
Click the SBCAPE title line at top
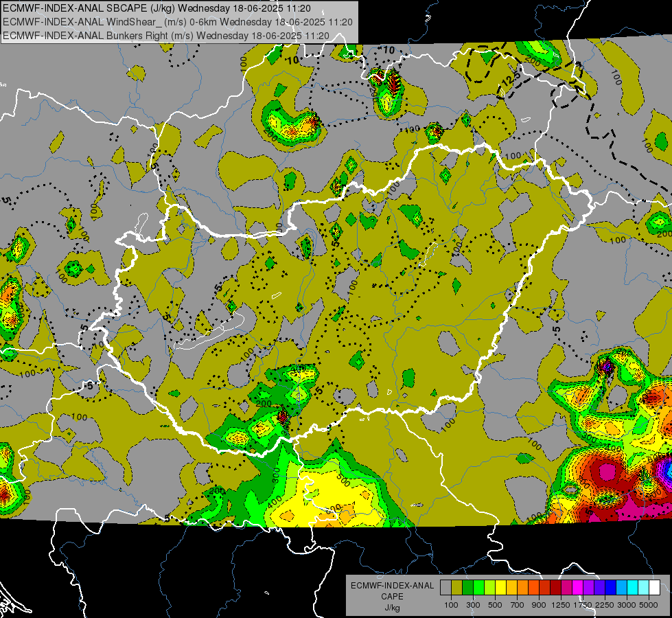pyautogui.click(x=157, y=8)
